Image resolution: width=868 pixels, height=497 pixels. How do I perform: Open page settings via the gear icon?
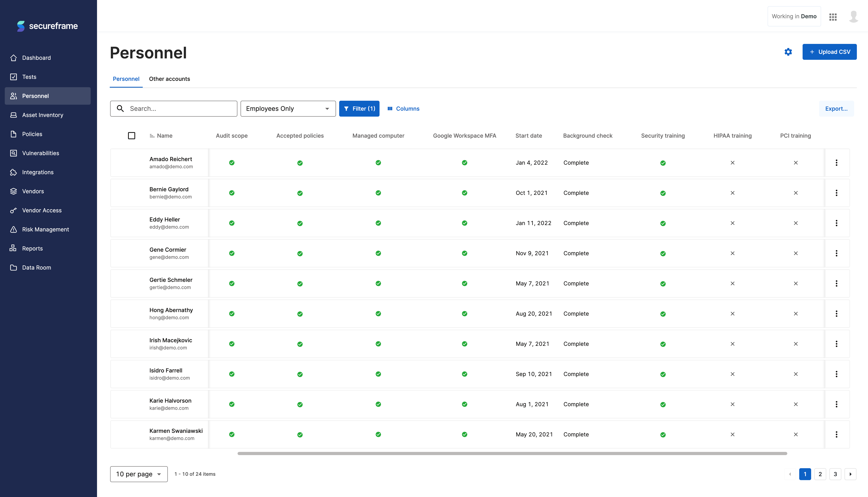[788, 52]
